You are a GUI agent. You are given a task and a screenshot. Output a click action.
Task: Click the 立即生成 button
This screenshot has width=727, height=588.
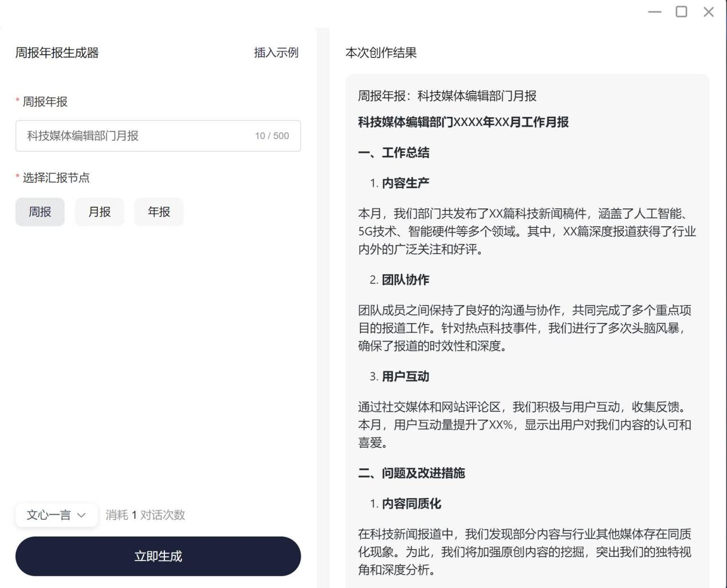click(158, 556)
